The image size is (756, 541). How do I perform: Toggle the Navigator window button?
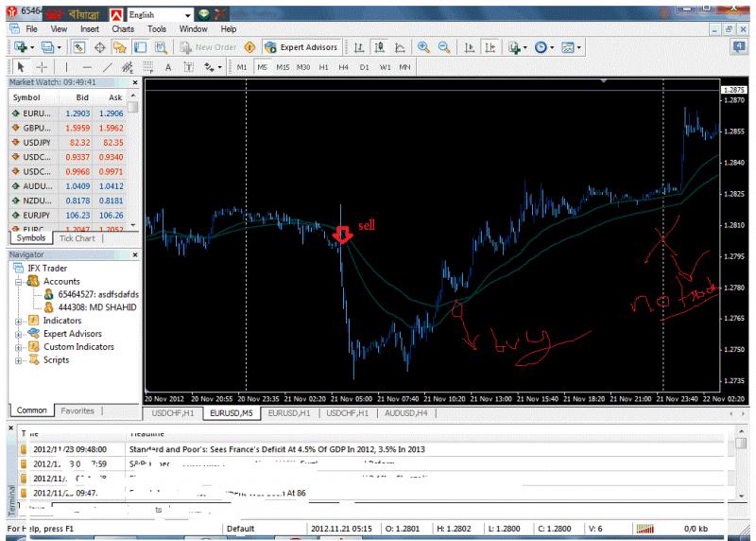120,47
